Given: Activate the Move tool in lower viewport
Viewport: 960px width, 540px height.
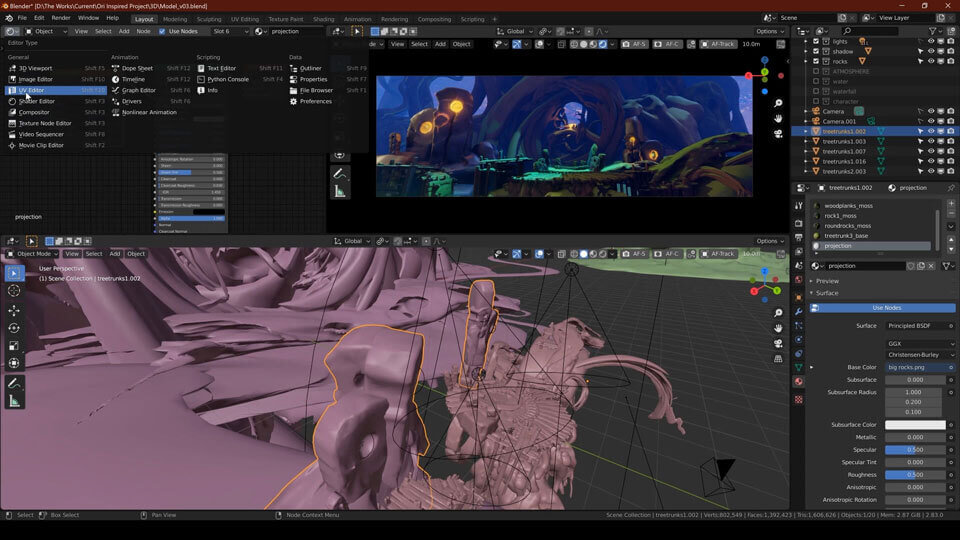Looking at the screenshot, I should click(x=13, y=310).
